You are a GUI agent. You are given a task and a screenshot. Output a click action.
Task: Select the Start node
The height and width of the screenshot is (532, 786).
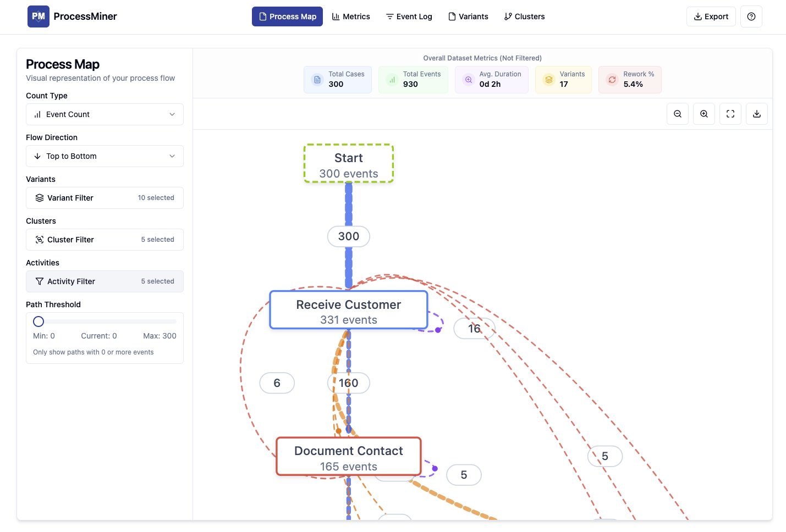[x=349, y=164]
